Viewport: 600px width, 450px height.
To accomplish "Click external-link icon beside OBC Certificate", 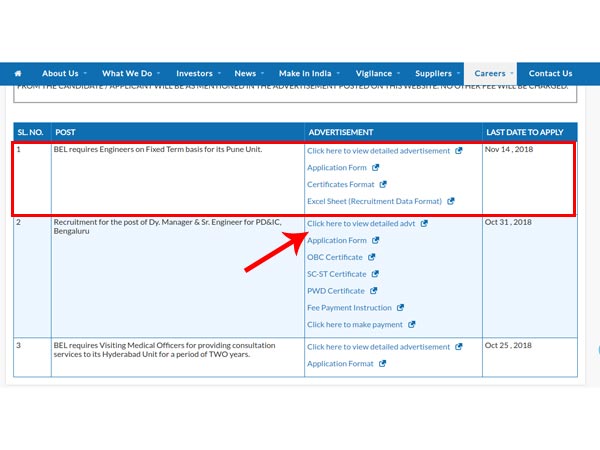I will [372, 257].
